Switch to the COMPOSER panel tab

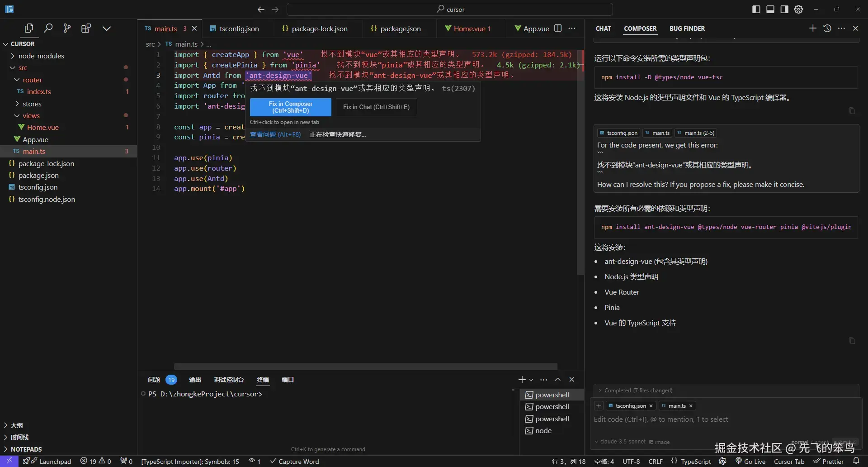(640, 29)
